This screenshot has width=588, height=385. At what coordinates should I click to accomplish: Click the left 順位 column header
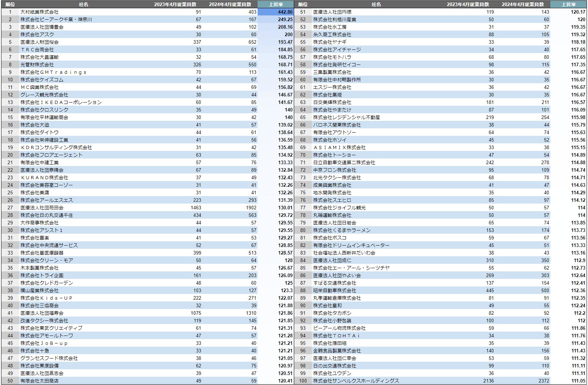point(10,4)
